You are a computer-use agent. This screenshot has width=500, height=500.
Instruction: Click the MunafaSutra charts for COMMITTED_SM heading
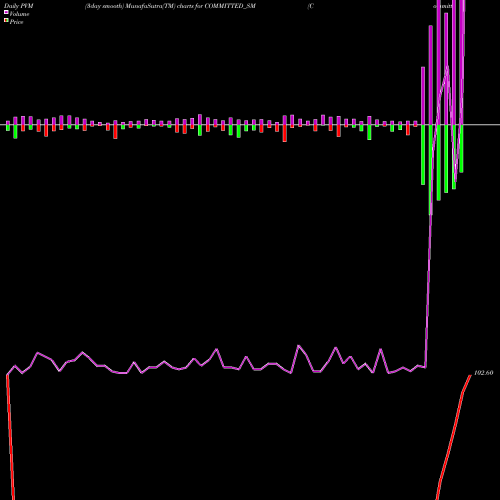point(170,6)
